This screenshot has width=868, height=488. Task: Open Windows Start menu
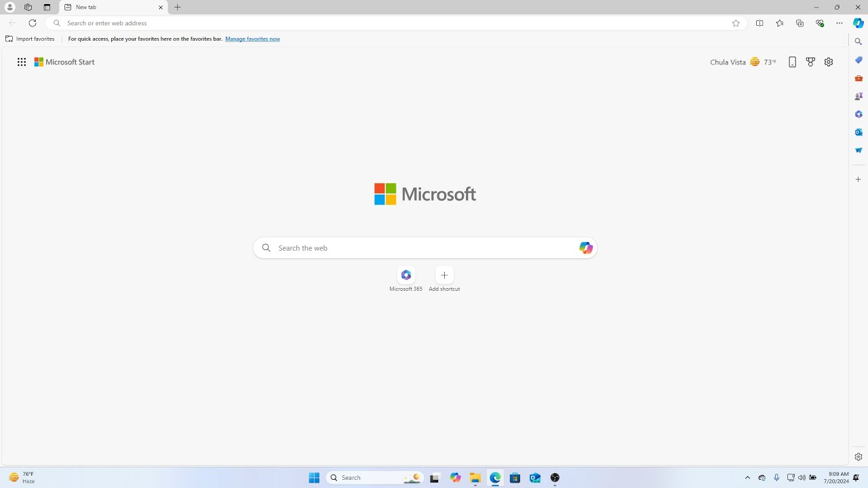314,478
